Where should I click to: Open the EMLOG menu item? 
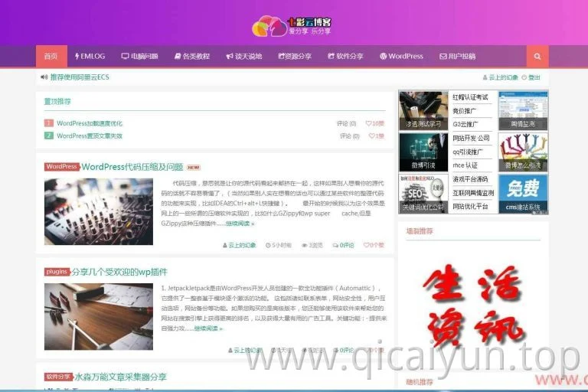[x=90, y=56]
